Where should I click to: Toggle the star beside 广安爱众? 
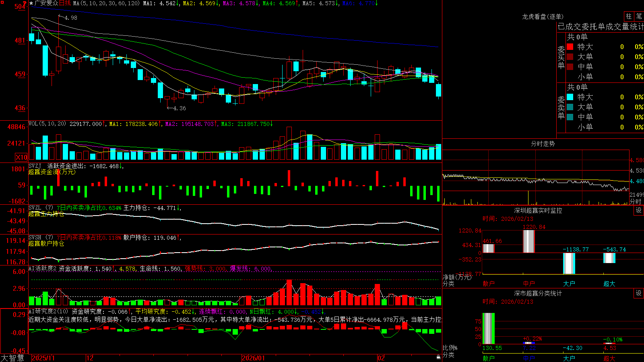click(31, 3)
